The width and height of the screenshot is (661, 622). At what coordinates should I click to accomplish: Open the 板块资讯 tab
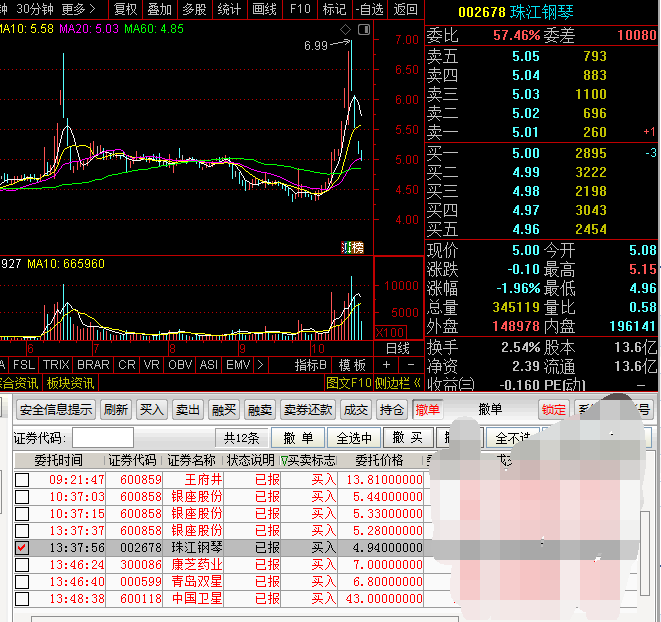point(70,383)
